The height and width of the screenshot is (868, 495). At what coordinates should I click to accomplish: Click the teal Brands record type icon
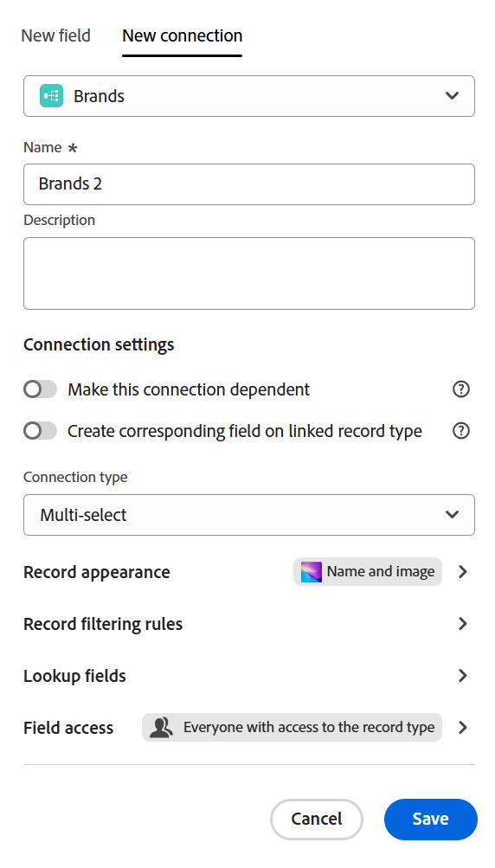pyautogui.click(x=52, y=96)
